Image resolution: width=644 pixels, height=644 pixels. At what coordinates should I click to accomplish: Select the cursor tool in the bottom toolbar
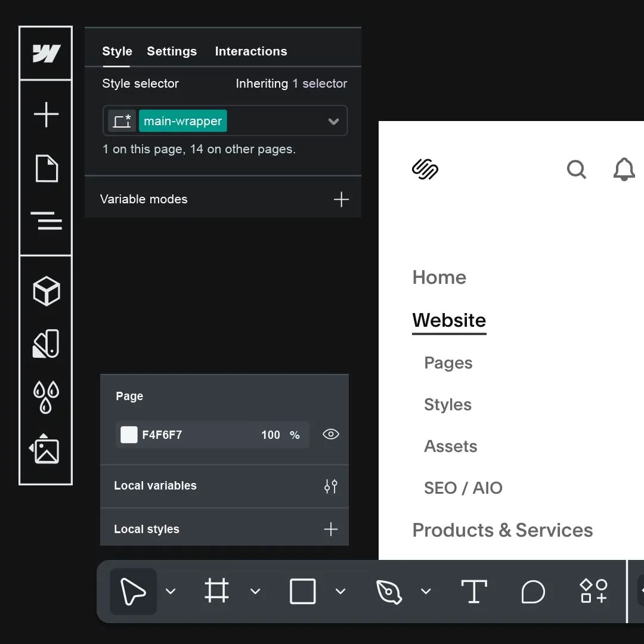132,592
